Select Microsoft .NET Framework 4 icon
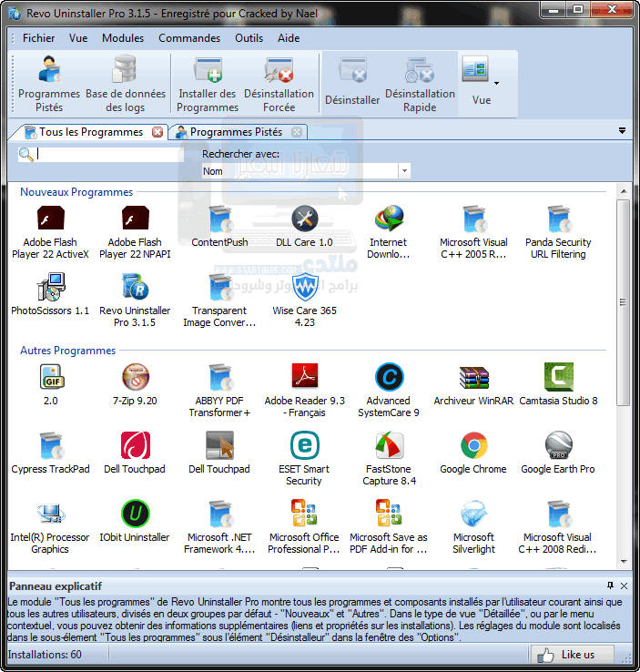640x672 pixels. click(x=219, y=527)
